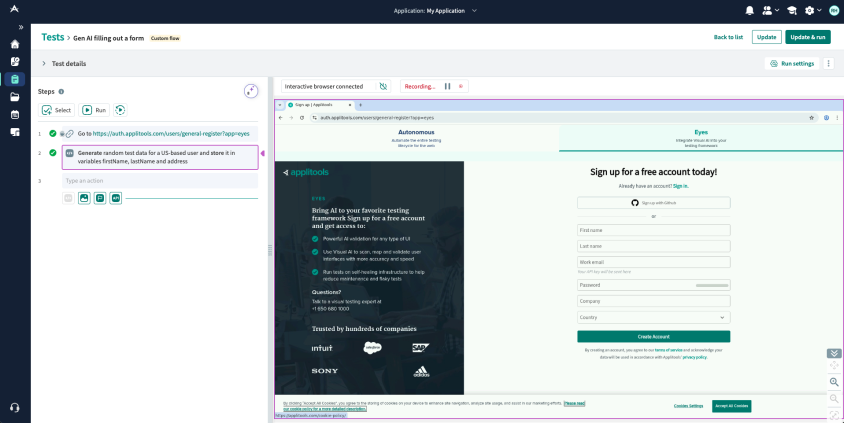Open the folder icon in sidebar
Viewport: 844px width, 423px height.
(15, 97)
